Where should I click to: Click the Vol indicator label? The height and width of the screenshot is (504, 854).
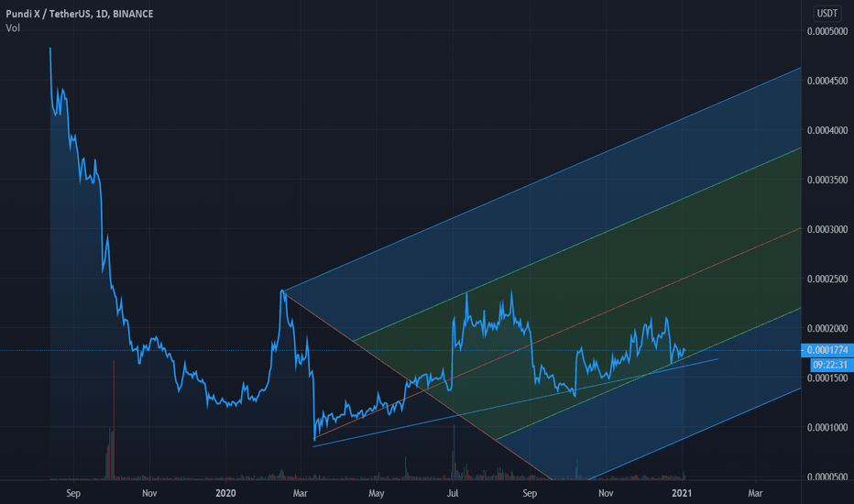[x=13, y=27]
